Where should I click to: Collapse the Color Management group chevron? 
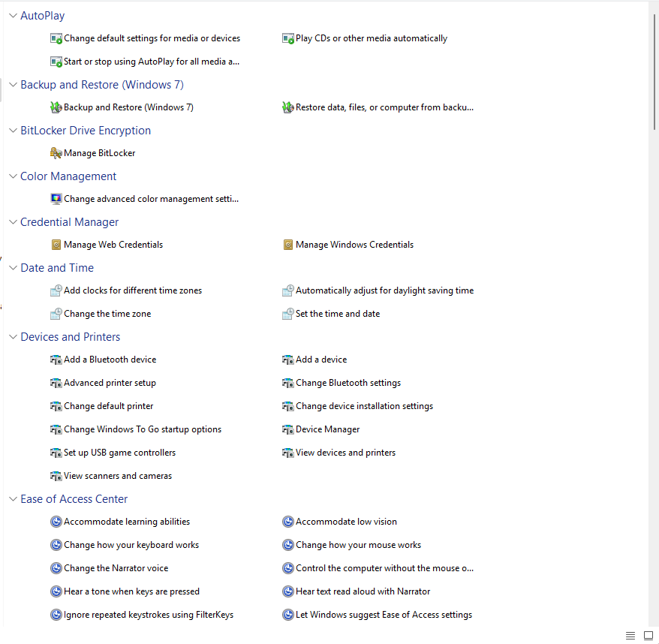[13, 176]
